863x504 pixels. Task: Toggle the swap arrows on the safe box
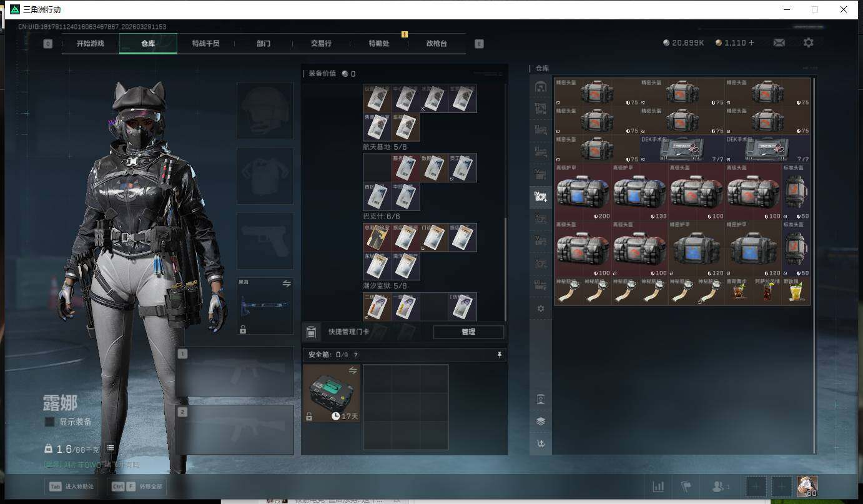353,371
